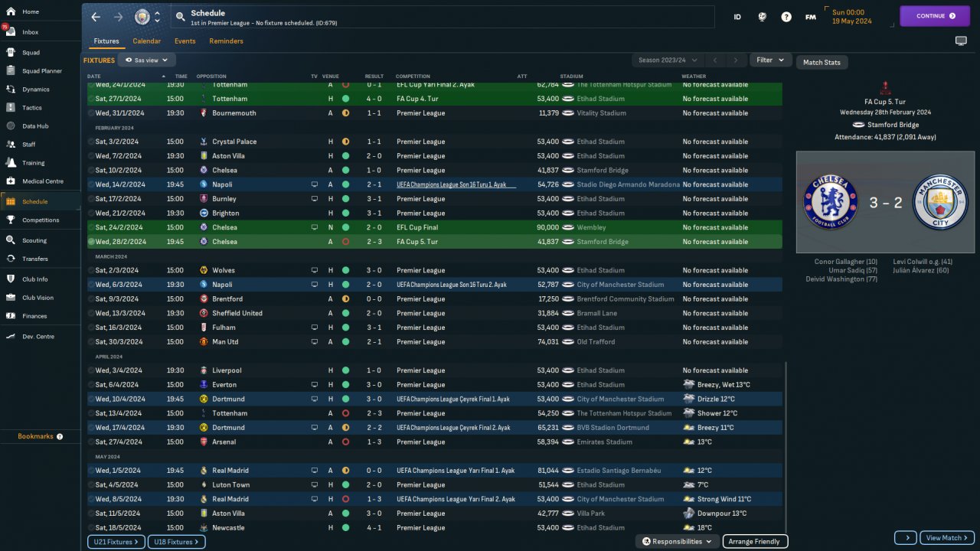Select the Sat, 27/4/2024 row circle

[91, 442]
